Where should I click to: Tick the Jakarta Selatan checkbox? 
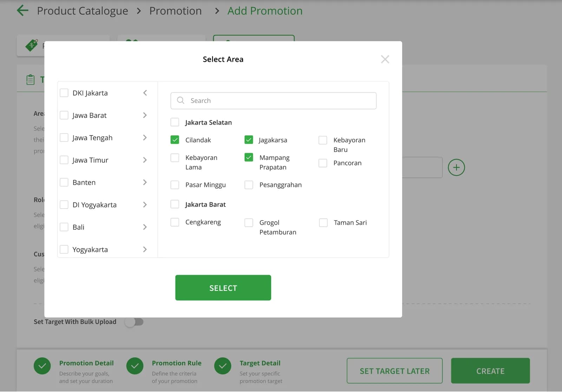(x=175, y=122)
